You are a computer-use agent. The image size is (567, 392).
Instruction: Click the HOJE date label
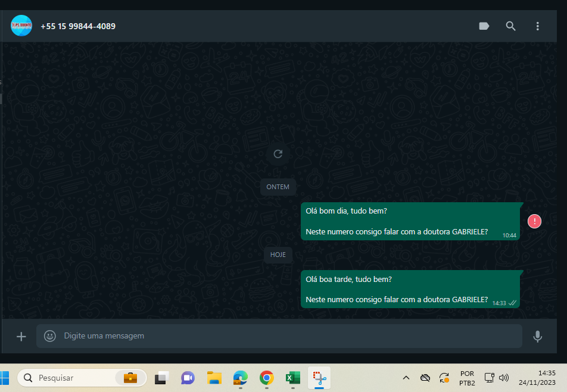(278, 255)
